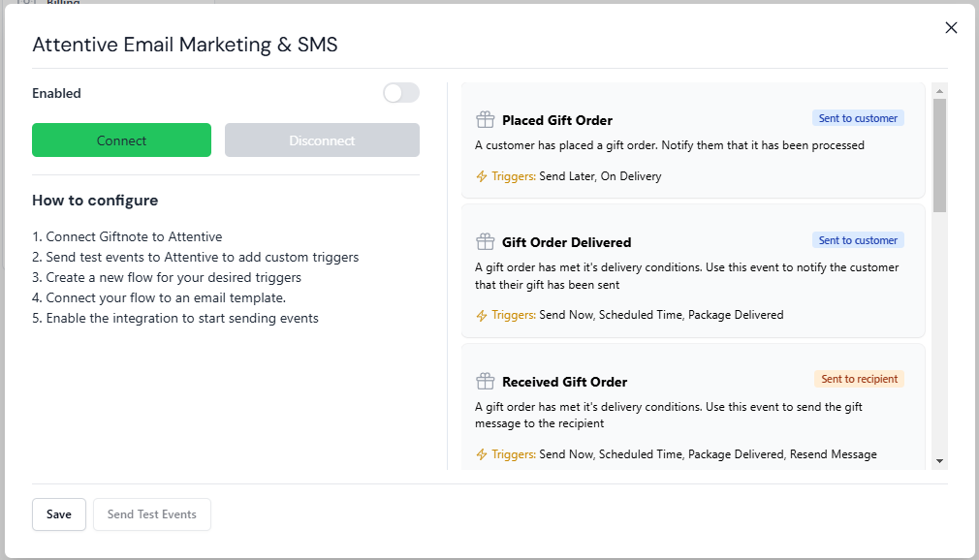This screenshot has width=979, height=560.
Task: Click the lightning icon in Received Gift Order triggers
Action: 482,454
